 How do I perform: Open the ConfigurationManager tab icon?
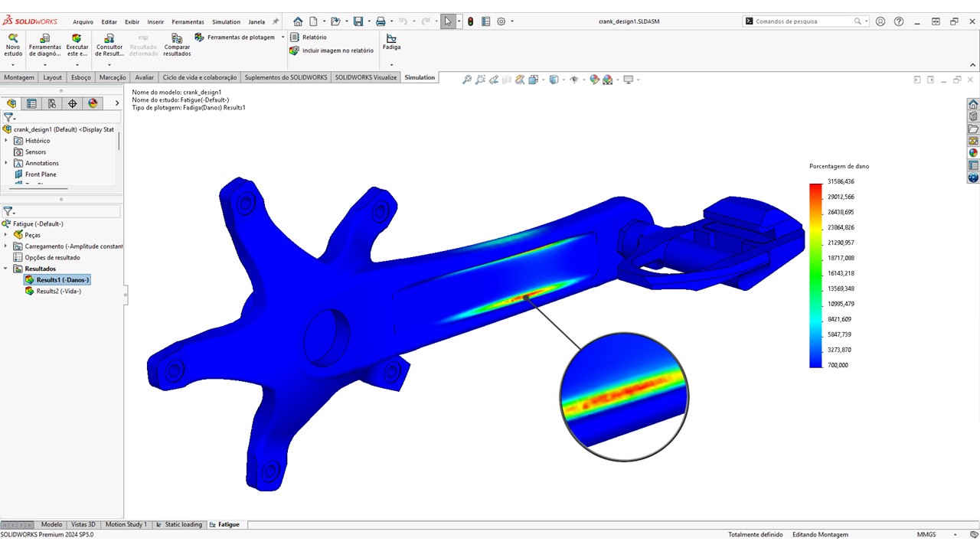tap(52, 103)
